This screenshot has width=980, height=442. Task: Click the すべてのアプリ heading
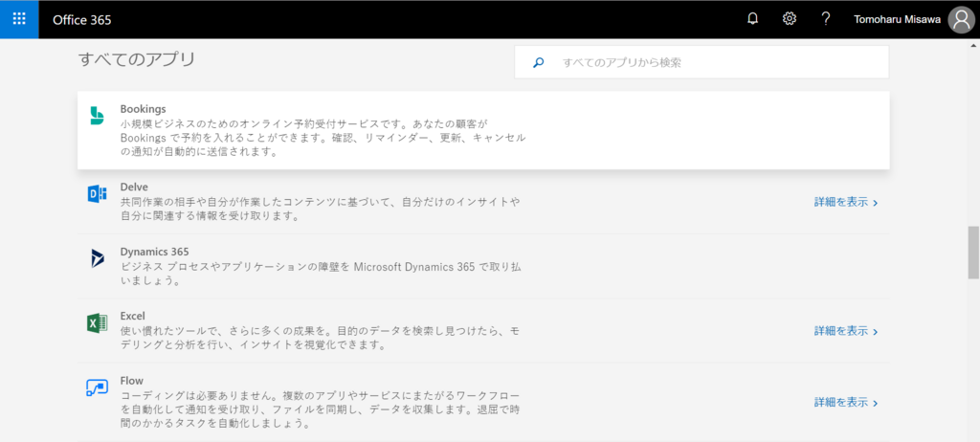click(137, 59)
